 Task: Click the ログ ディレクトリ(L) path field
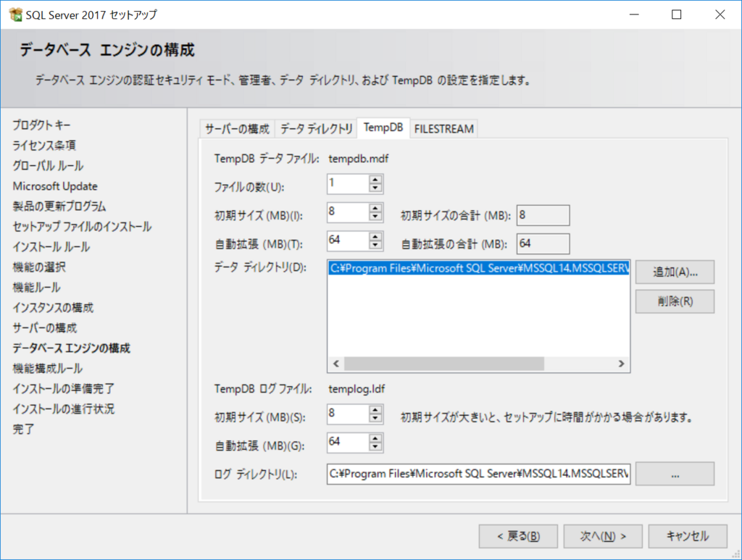click(478, 474)
